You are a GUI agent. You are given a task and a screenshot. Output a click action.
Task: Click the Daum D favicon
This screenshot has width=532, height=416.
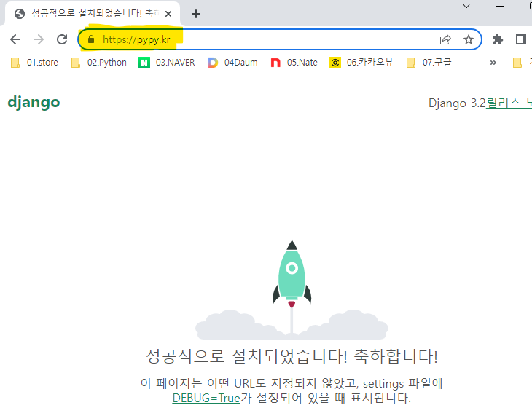pyautogui.click(x=213, y=63)
